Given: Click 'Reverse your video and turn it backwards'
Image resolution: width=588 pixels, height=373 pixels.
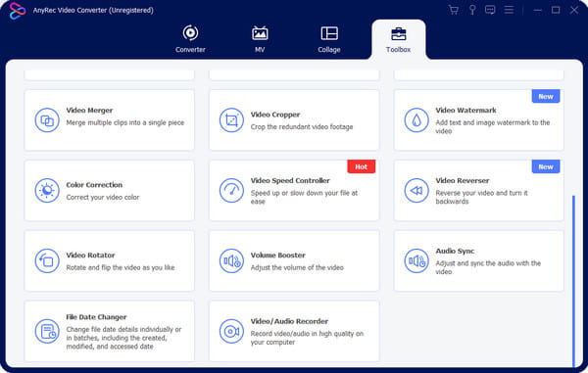Looking at the screenshot, I should click(x=481, y=197).
